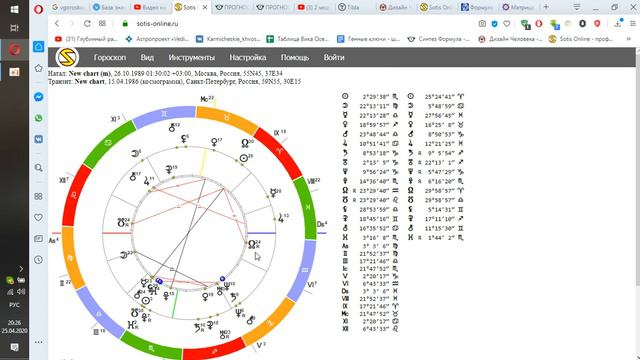Switch to the second Sotis Online tab
The image size is (640, 360).
coord(436,7)
